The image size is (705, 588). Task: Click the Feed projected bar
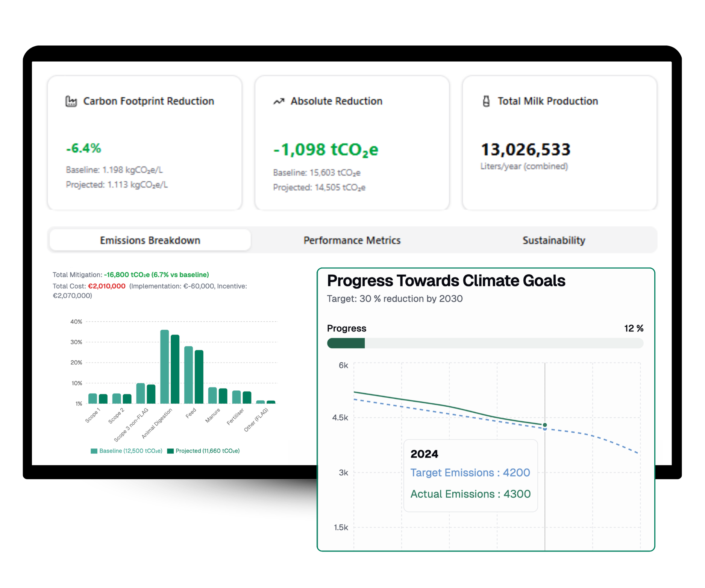(199, 377)
